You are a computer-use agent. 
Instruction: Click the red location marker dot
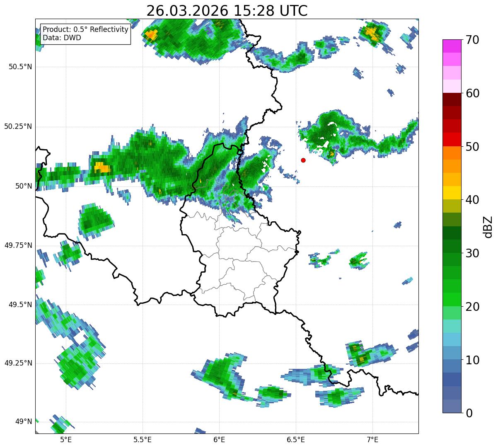pos(303,160)
